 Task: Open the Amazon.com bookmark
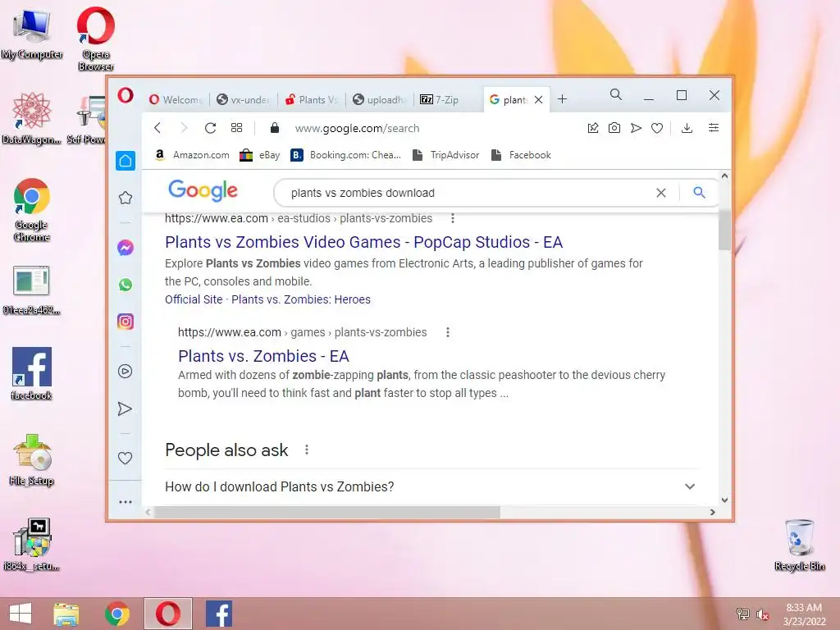192,155
